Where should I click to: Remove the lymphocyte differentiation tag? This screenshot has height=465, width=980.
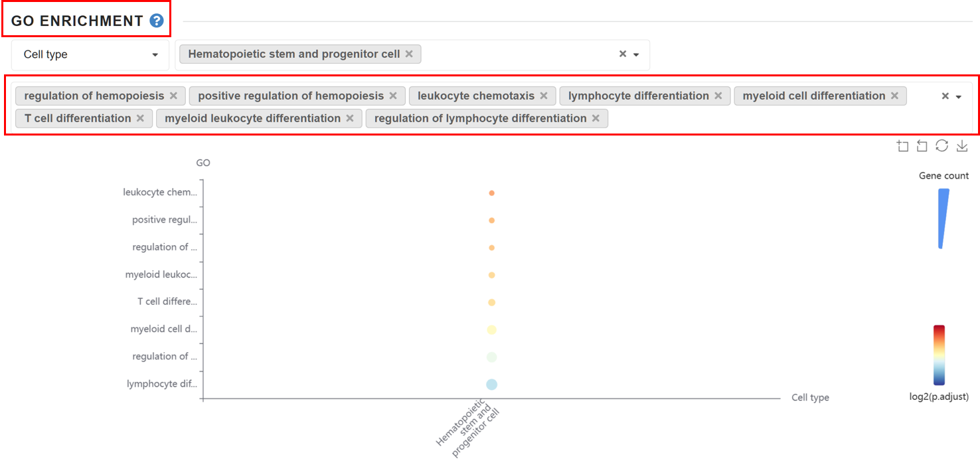pos(718,96)
